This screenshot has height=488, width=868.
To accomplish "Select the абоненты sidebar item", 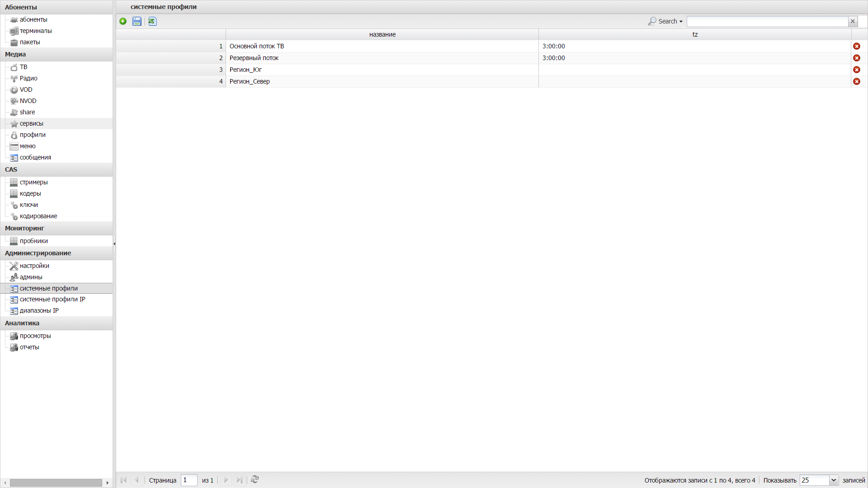I will 33,19.
